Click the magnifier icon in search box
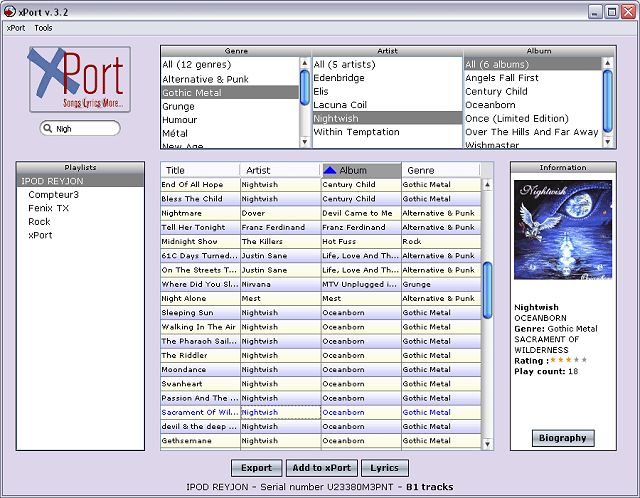640x498 pixels. [x=49, y=129]
